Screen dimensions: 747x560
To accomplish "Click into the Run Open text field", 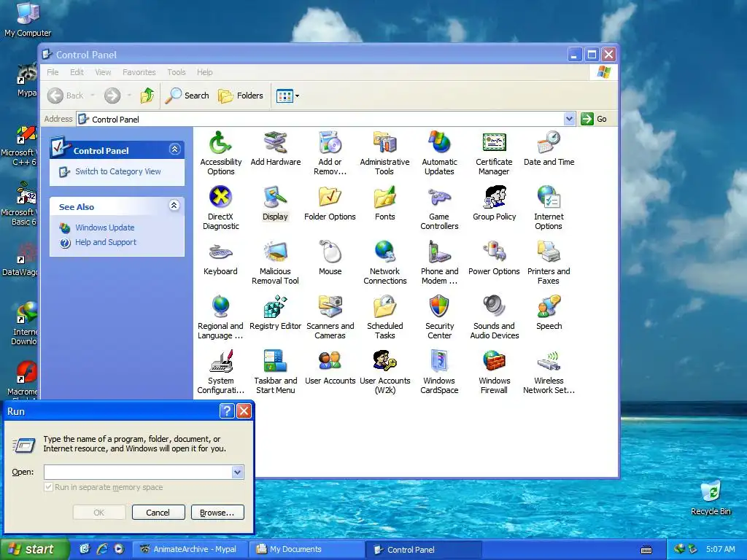I will (138, 472).
